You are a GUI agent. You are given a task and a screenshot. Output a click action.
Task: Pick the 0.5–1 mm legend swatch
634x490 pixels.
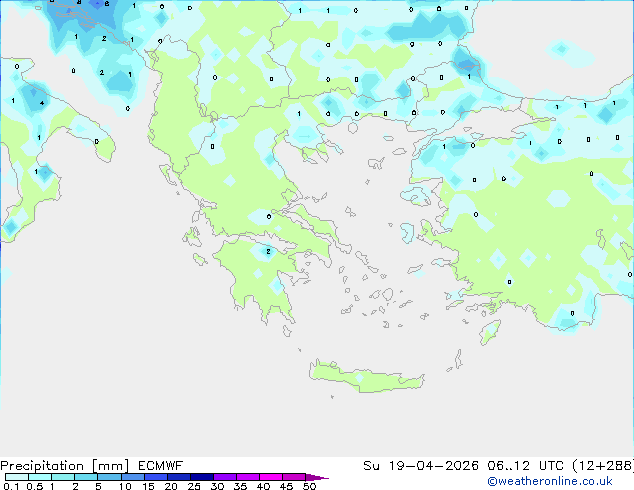tap(40, 477)
